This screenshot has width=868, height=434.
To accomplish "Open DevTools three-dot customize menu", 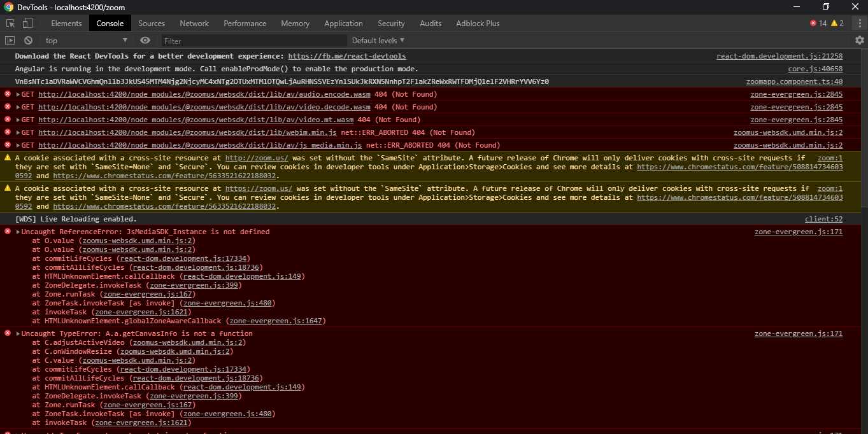I will 860,24.
